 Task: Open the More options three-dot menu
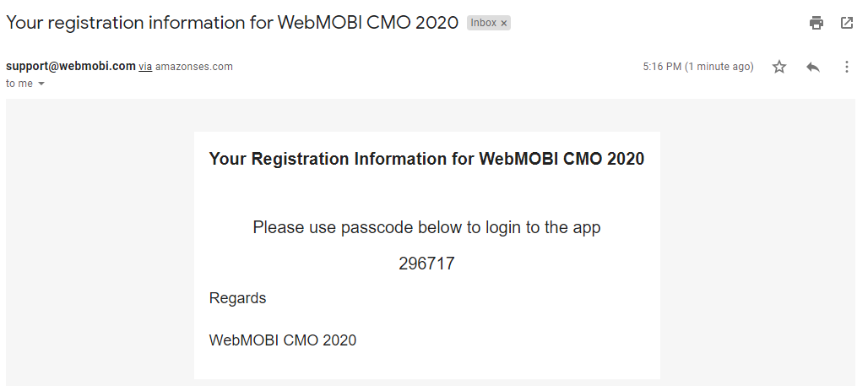click(x=846, y=67)
